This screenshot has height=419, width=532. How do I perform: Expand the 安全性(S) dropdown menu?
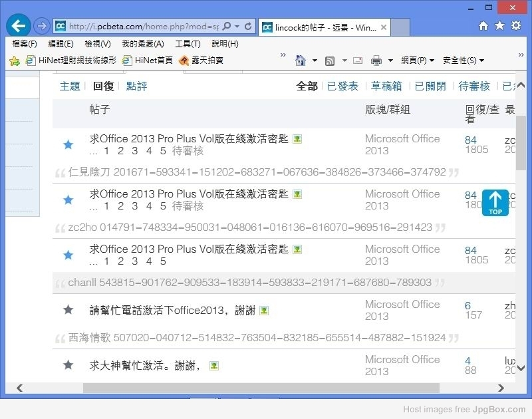click(463, 61)
